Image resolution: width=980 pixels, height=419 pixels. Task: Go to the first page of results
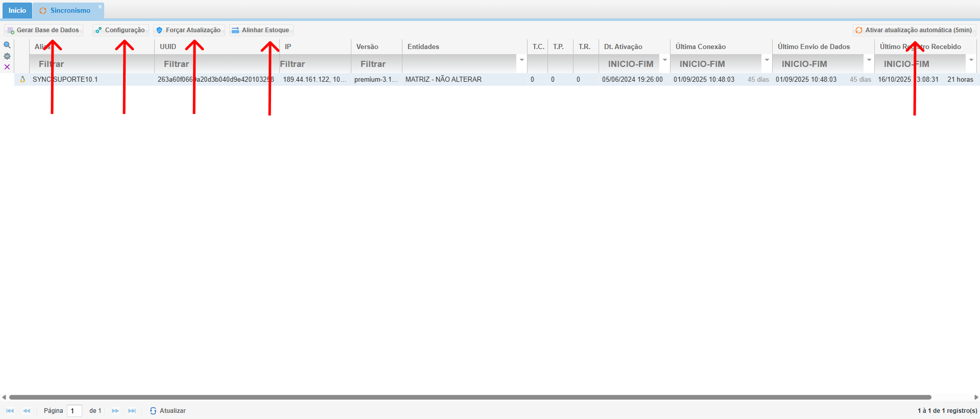coord(10,411)
